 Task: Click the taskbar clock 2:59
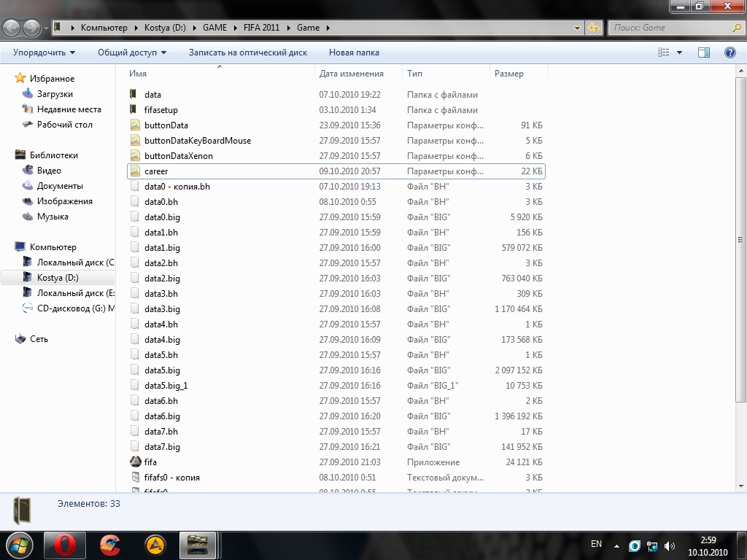coord(708,540)
